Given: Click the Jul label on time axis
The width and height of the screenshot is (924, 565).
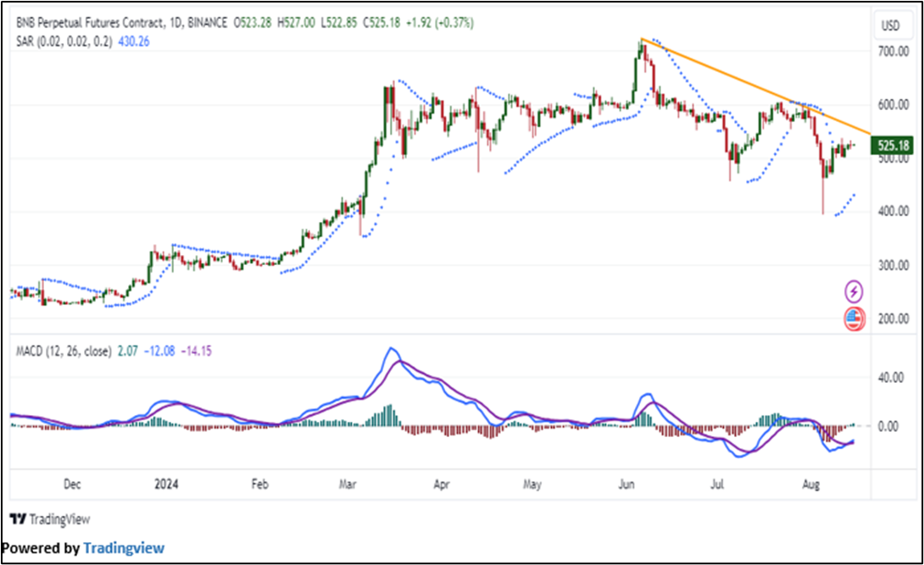Looking at the screenshot, I should click(x=717, y=485).
